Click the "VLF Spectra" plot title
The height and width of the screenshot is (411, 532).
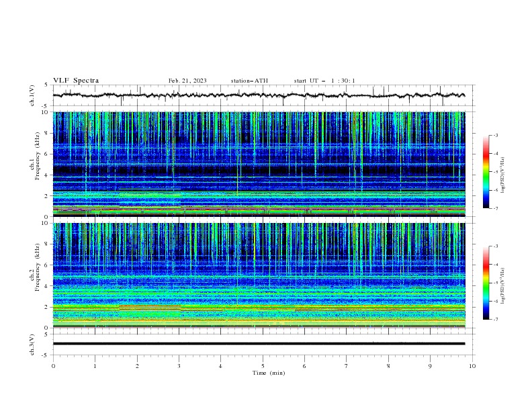click(76, 81)
